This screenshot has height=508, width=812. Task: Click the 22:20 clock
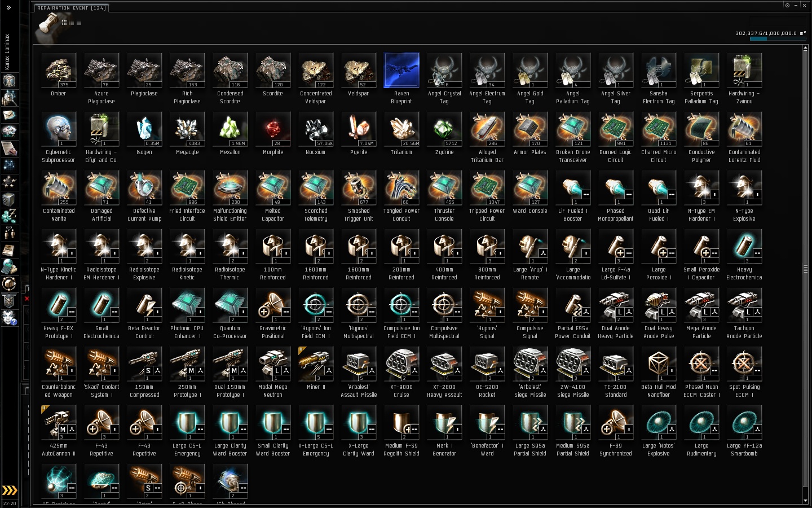coord(10,503)
